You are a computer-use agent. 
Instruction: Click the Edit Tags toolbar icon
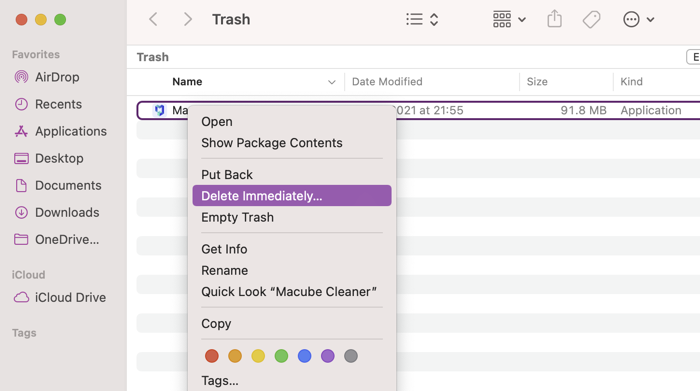click(592, 19)
